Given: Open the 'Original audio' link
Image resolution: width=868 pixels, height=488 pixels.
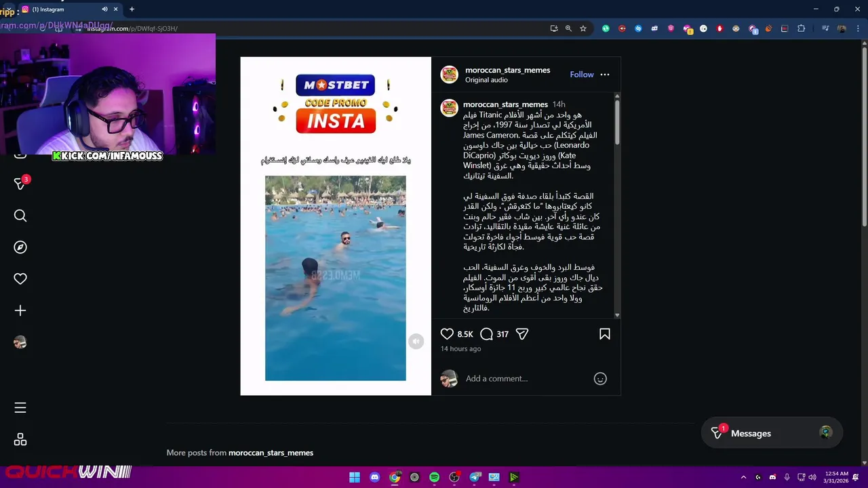Looking at the screenshot, I should [x=486, y=80].
